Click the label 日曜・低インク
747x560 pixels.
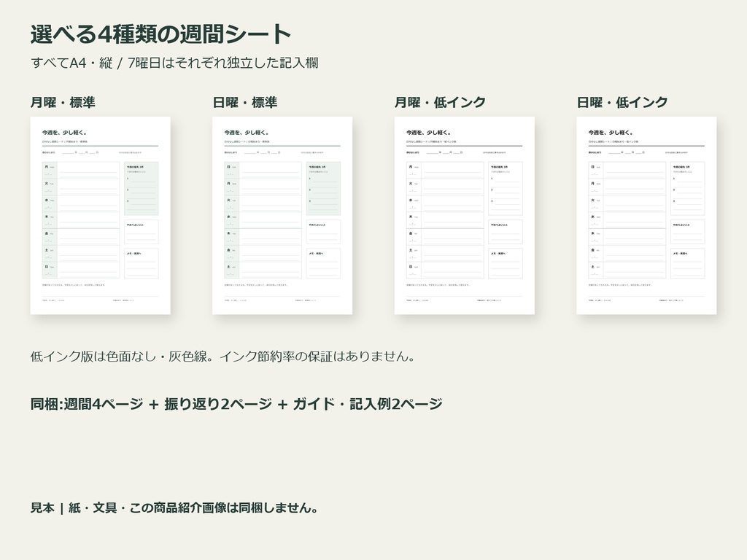[x=622, y=102]
